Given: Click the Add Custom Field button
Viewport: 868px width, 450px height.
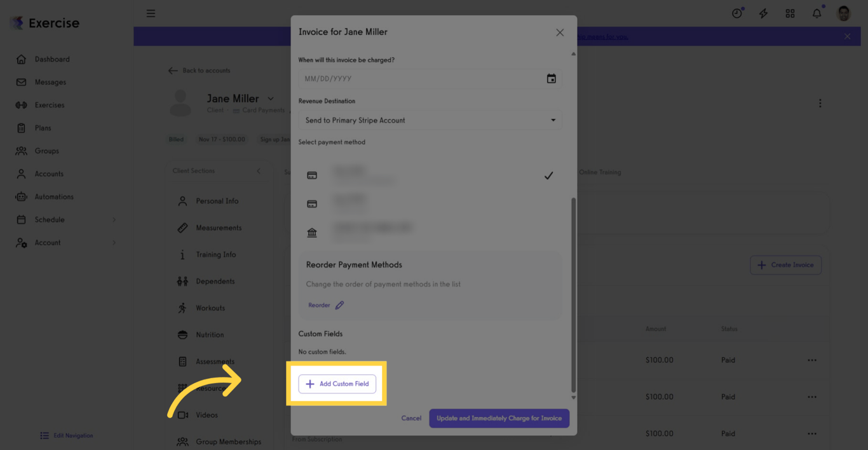Looking at the screenshot, I should click(x=337, y=384).
